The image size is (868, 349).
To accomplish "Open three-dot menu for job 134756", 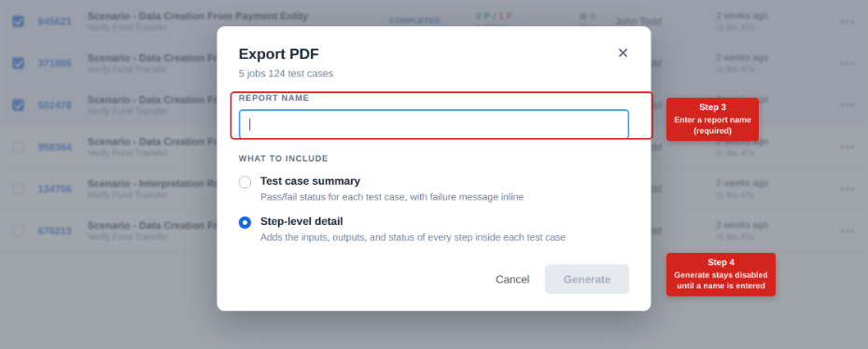I will coord(847,189).
